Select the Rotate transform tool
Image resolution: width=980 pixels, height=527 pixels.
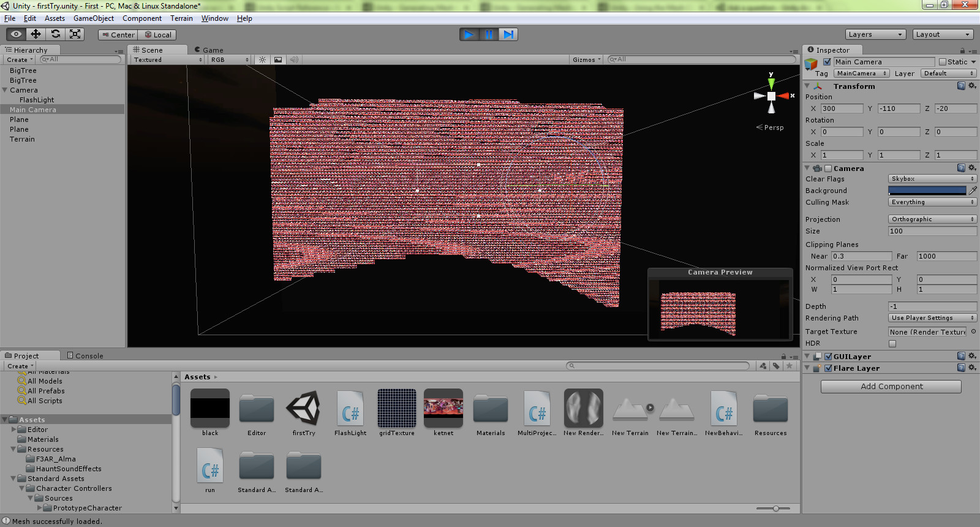(55, 34)
